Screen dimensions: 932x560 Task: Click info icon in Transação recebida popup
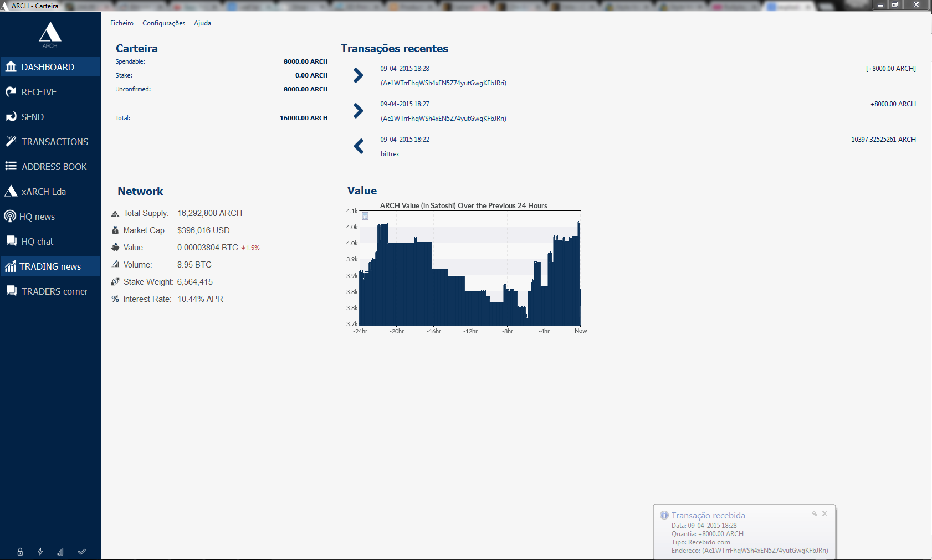[x=664, y=515]
